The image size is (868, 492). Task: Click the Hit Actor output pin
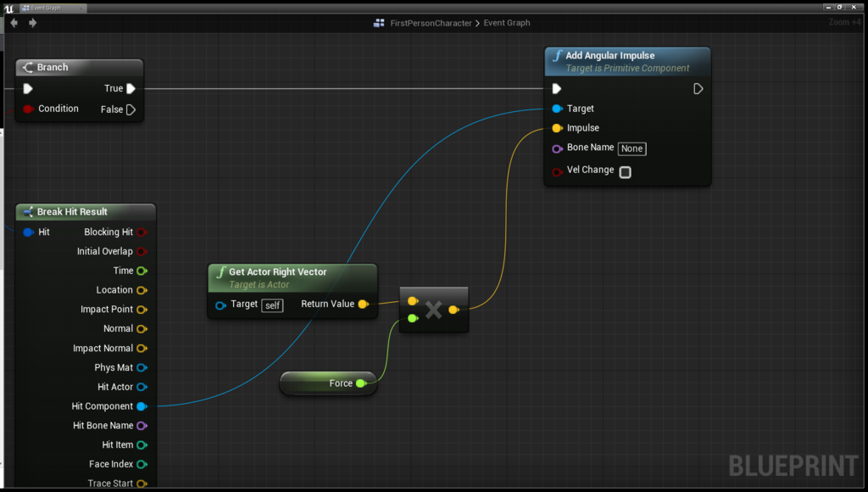pos(142,387)
